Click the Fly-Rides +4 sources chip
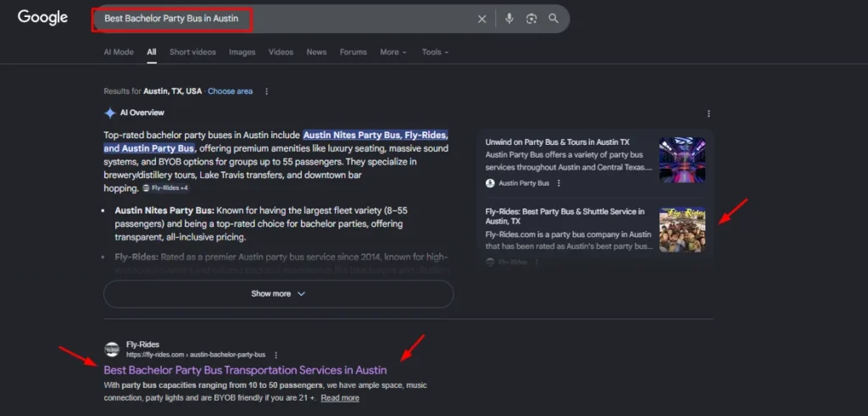The height and width of the screenshot is (416, 868). click(165, 188)
